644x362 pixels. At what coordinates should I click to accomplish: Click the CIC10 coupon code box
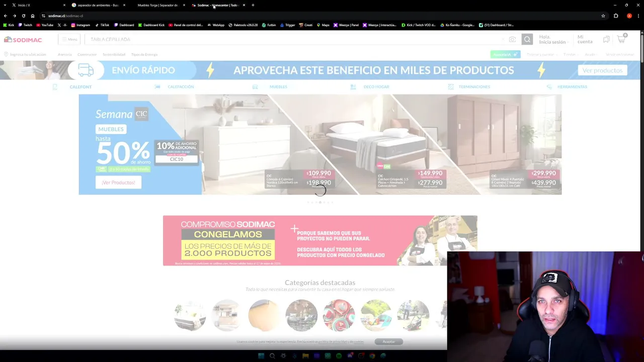point(177,159)
